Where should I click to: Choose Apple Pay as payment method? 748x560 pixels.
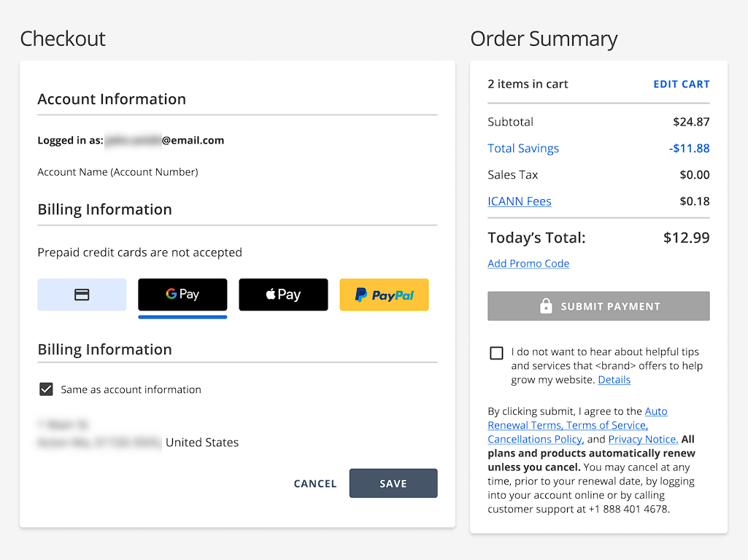(283, 295)
